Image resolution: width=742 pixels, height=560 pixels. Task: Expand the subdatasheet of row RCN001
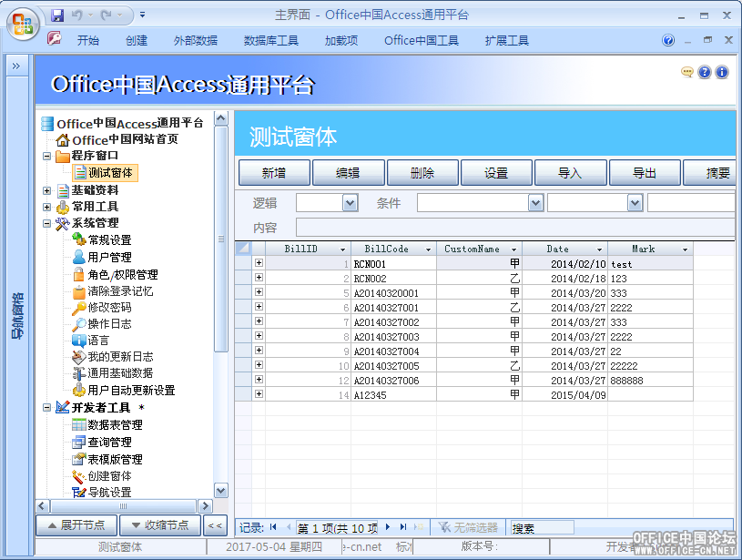(x=259, y=263)
